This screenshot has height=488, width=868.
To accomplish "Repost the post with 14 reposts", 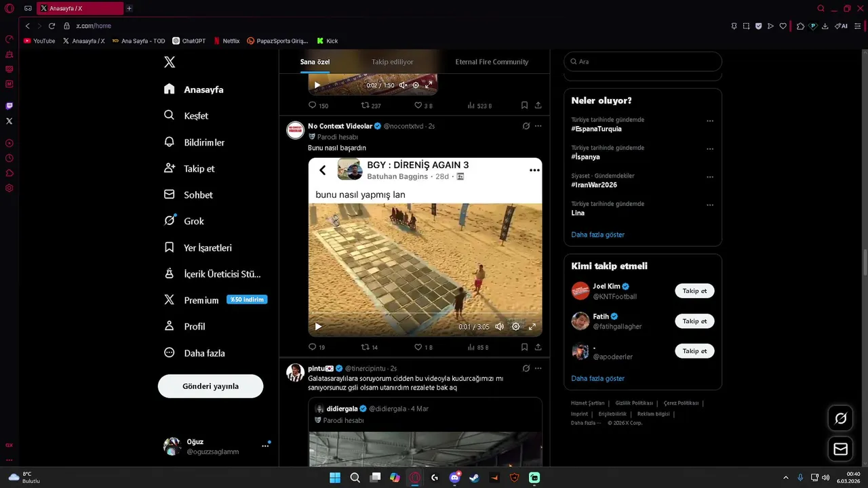I will click(x=370, y=347).
